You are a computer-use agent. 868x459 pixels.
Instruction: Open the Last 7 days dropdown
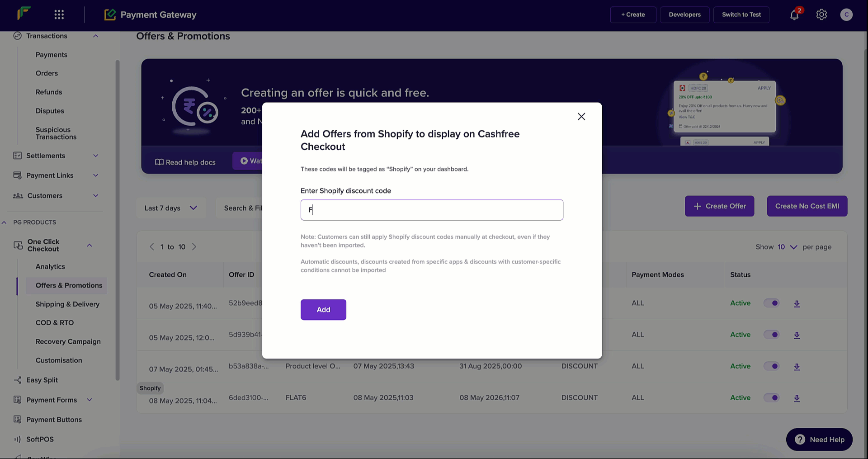pyautogui.click(x=171, y=208)
